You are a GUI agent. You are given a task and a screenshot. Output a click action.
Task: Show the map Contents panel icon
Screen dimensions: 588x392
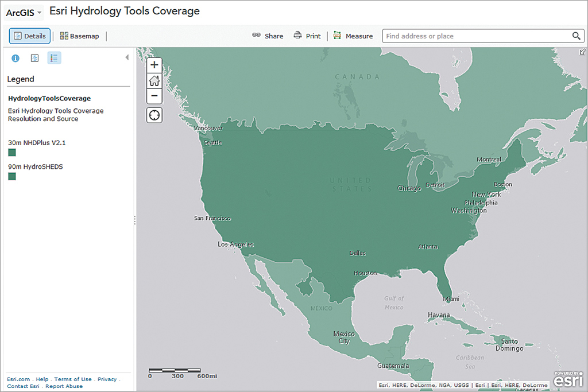pos(34,58)
